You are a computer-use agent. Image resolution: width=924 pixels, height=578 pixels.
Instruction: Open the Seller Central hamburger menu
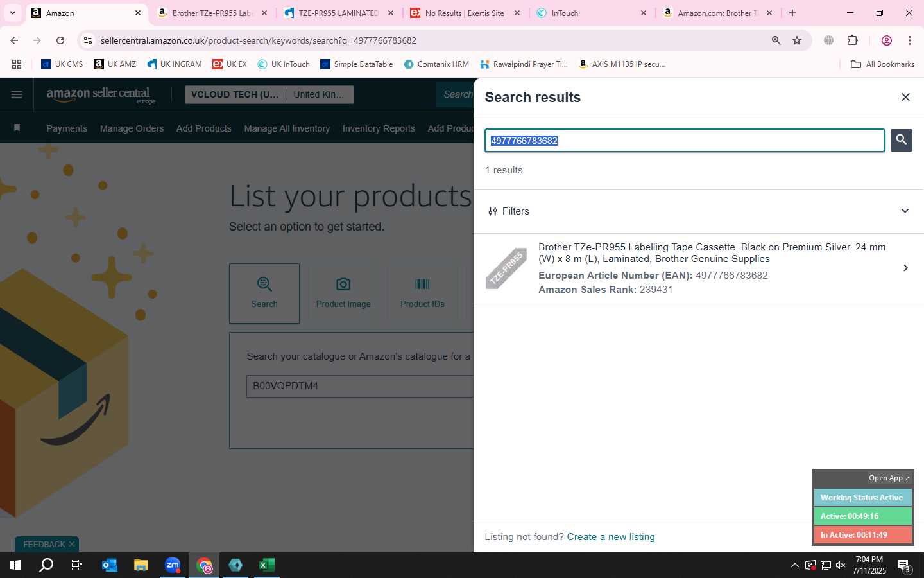click(17, 94)
